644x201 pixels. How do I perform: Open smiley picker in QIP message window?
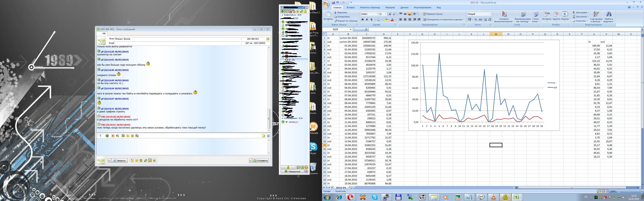tap(107, 136)
